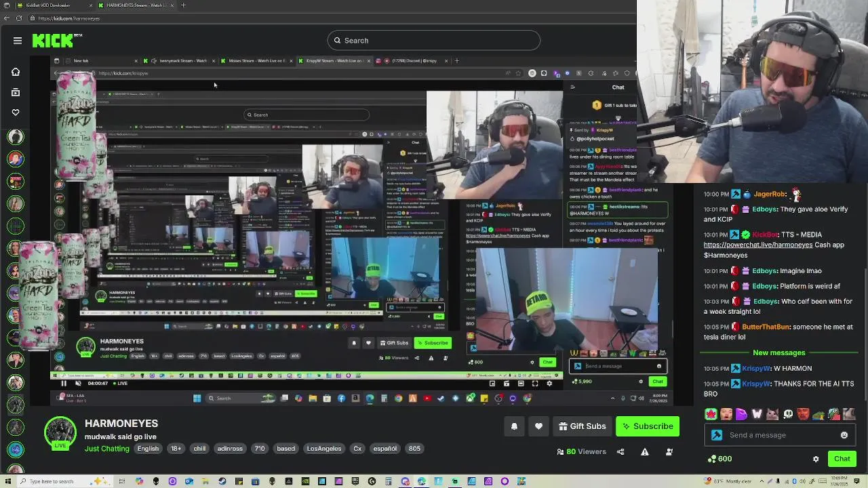Follow HARMONEYES with the heart button
Viewport: 868px width, 488px height.
(538, 426)
